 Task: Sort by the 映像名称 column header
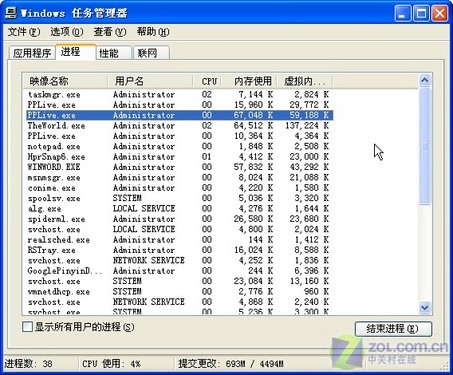65,81
